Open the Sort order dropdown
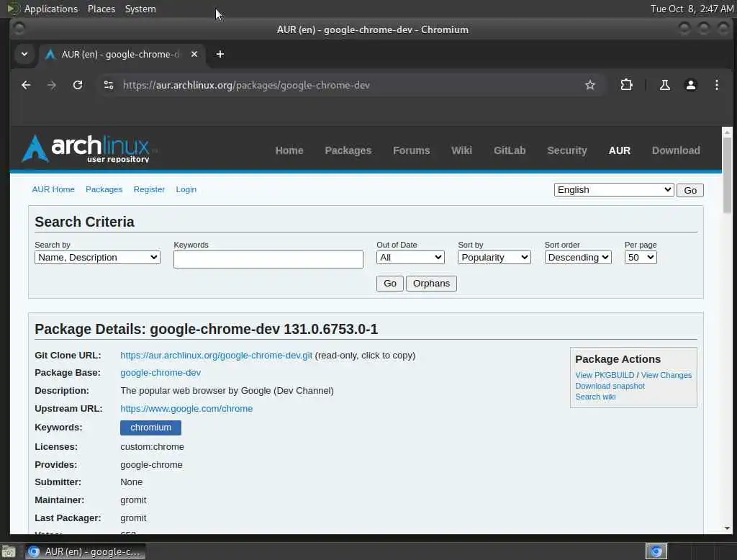Screen dimensions: 737x560 click(x=578, y=257)
